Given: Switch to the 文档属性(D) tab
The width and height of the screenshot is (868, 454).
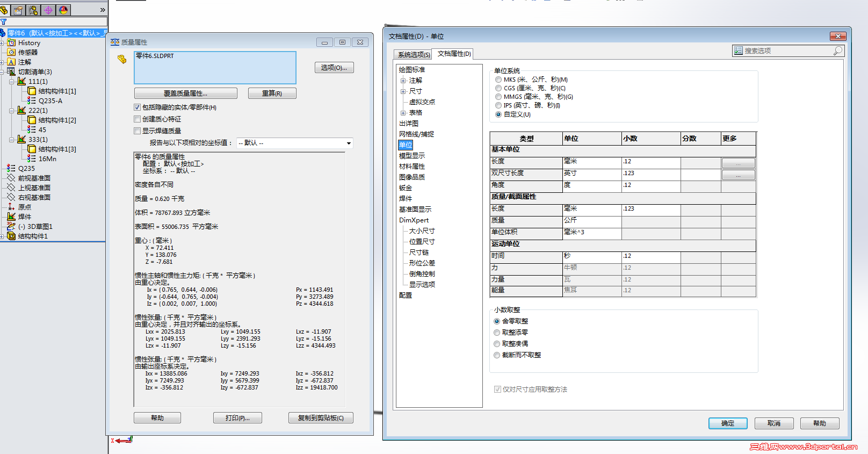Looking at the screenshot, I should pyautogui.click(x=454, y=54).
